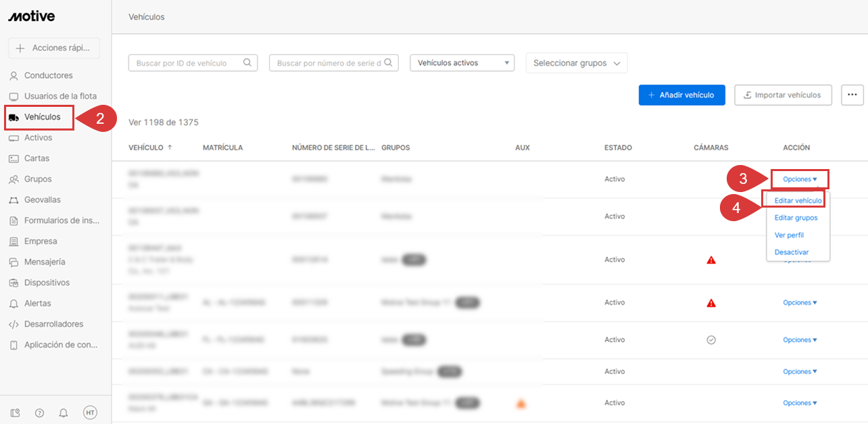Open Formularios de inspección item
The image size is (868, 424).
[62, 220]
